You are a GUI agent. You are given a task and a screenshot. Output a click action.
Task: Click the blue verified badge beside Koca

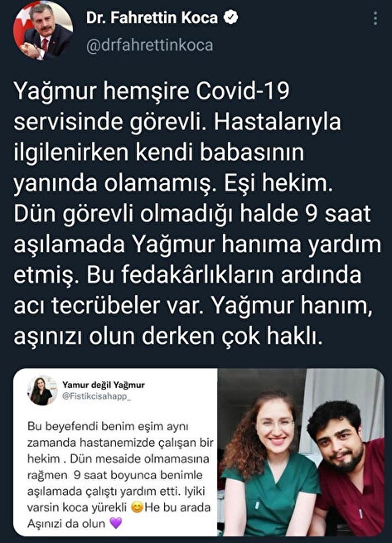(x=230, y=17)
